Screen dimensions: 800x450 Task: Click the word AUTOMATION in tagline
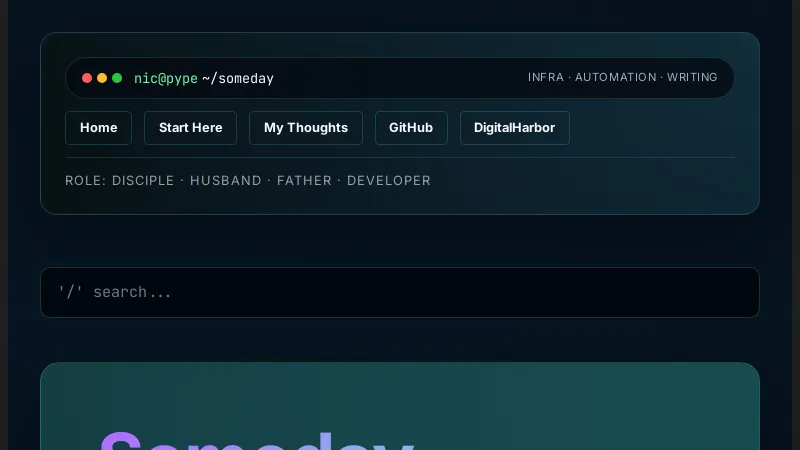[x=615, y=78]
